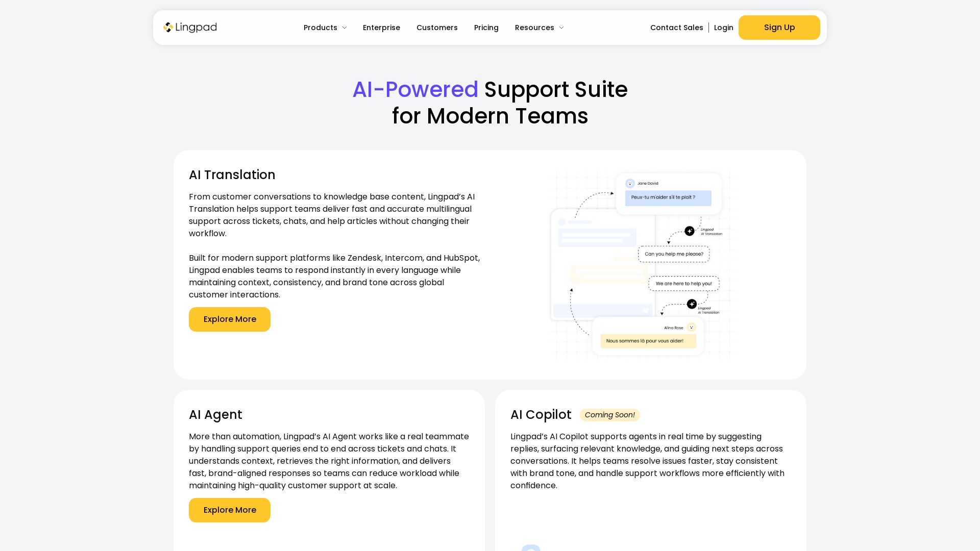The image size is (980, 551).
Task: Click the Contact Sales link
Action: pyautogui.click(x=676, y=28)
